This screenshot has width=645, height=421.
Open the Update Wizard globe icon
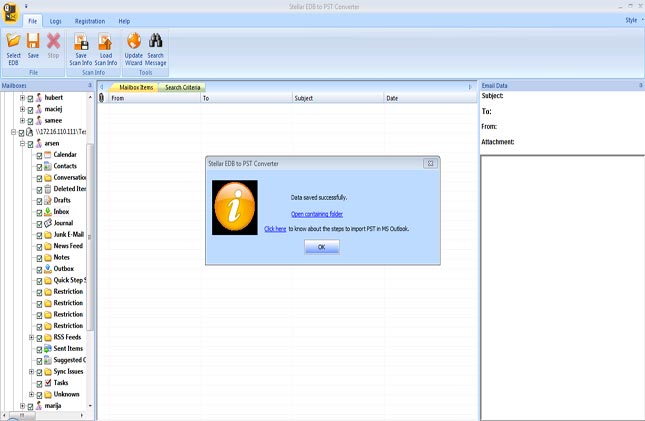[134, 41]
